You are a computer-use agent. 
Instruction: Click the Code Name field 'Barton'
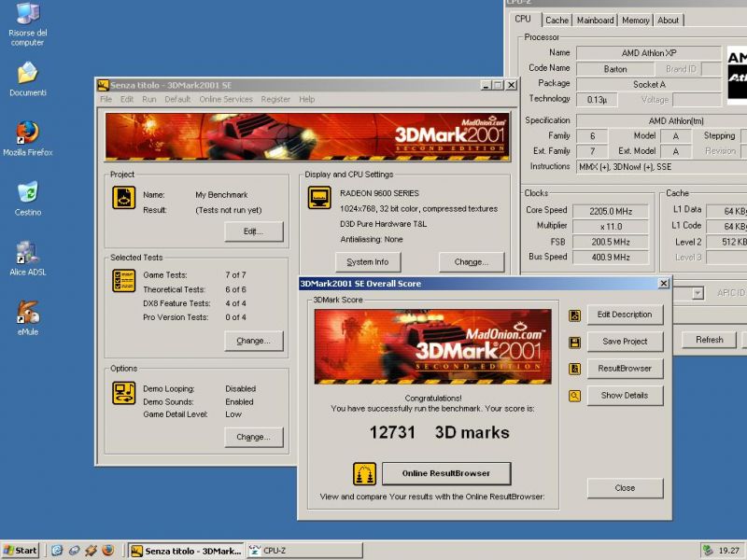tap(615, 69)
